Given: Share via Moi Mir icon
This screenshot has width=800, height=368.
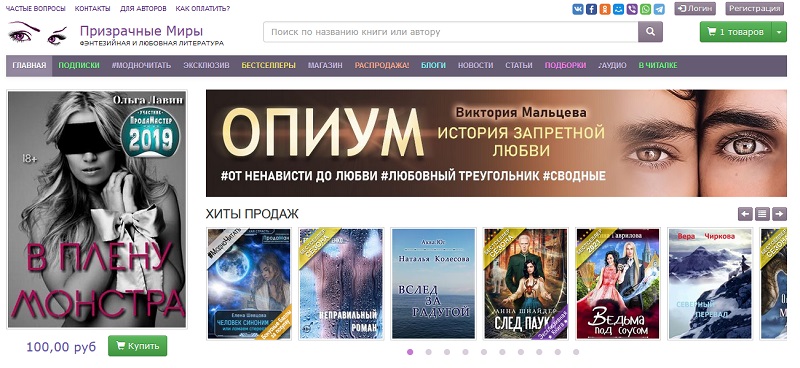Looking at the screenshot, I should tap(618, 9).
